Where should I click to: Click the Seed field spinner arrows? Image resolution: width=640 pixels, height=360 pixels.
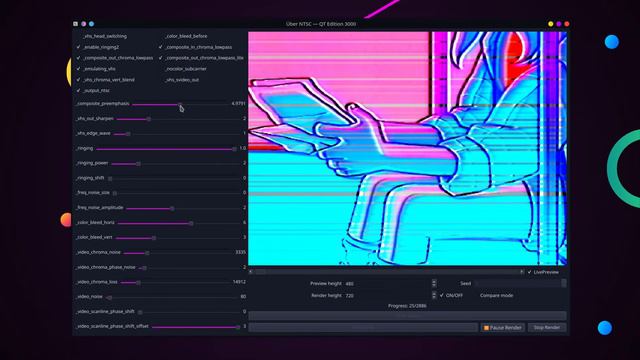click(x=564, y=284)
